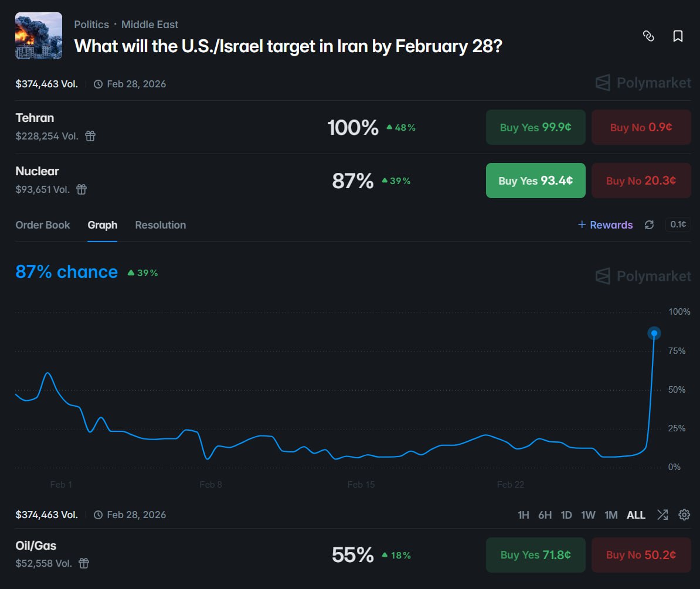Open the Resolution tab
700x589 pixels.
pyautogui.click(x=160, y=224)
